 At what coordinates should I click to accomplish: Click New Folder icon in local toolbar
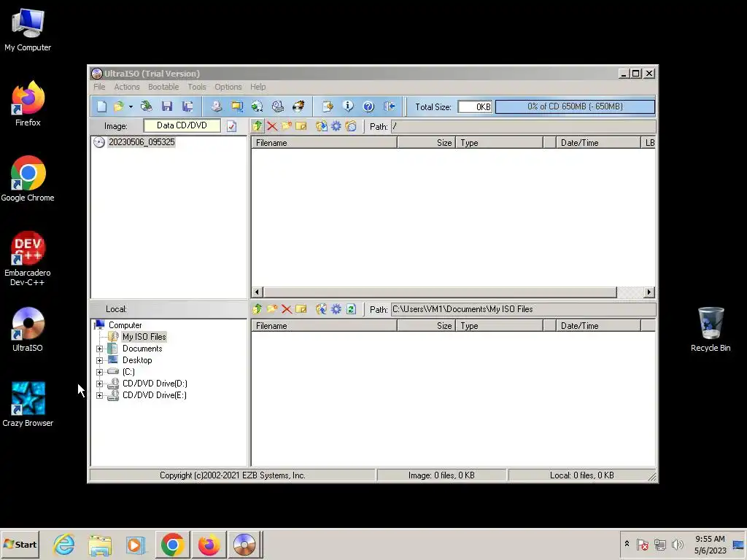272,309
